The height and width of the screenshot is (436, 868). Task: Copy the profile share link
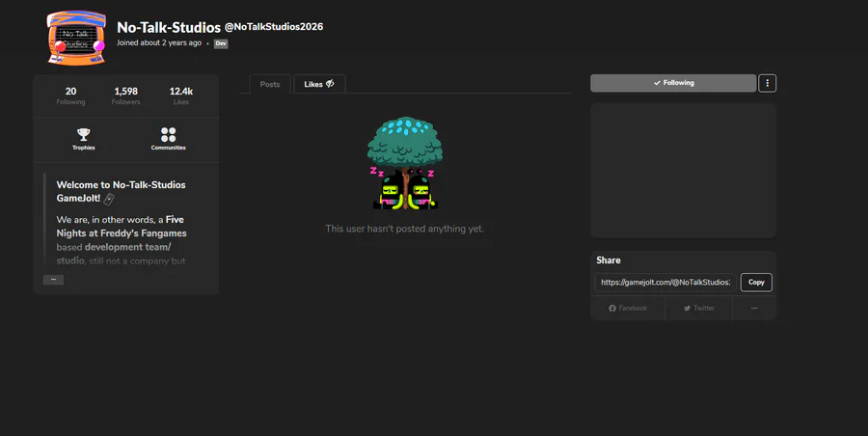pyautogui.click(x=756, y=282)
